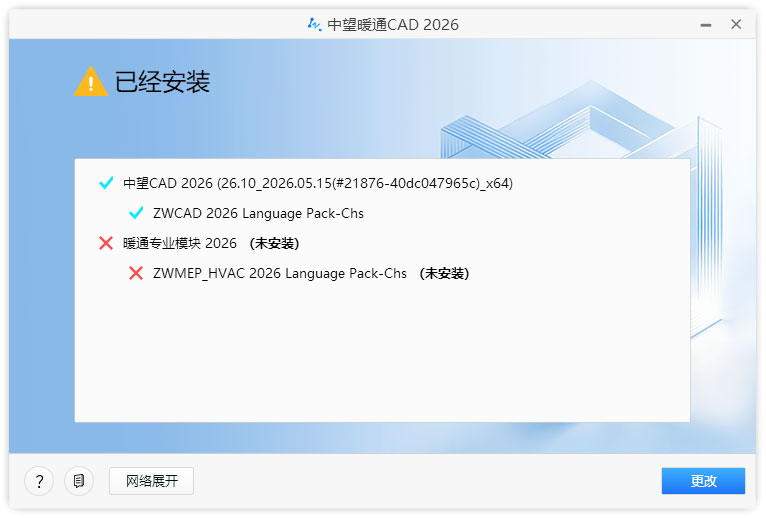This screenshot has height=518, width=766.
Task: Click the check mark beside 中望CAD 2026
Action: pyautogui.click(x=106, y=183)
